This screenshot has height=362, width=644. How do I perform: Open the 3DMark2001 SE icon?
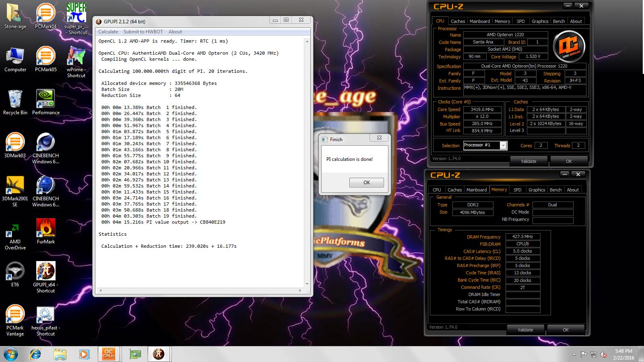pos(15,191)
